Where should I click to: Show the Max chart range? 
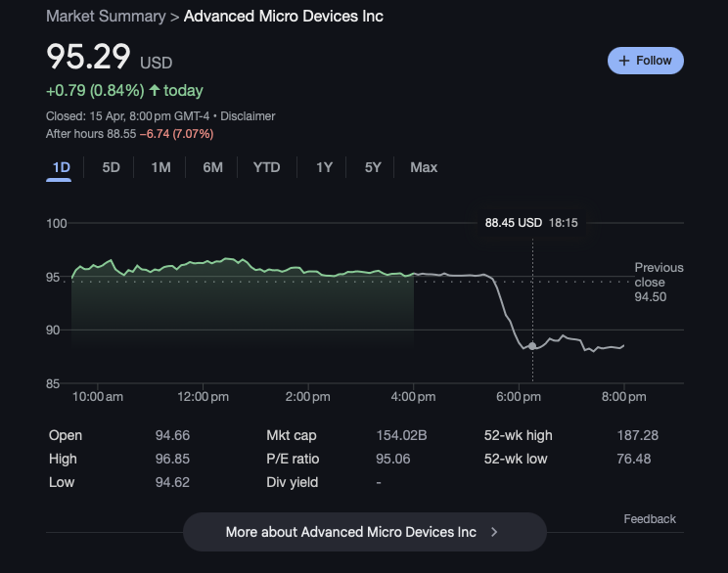tap(424, 167)
